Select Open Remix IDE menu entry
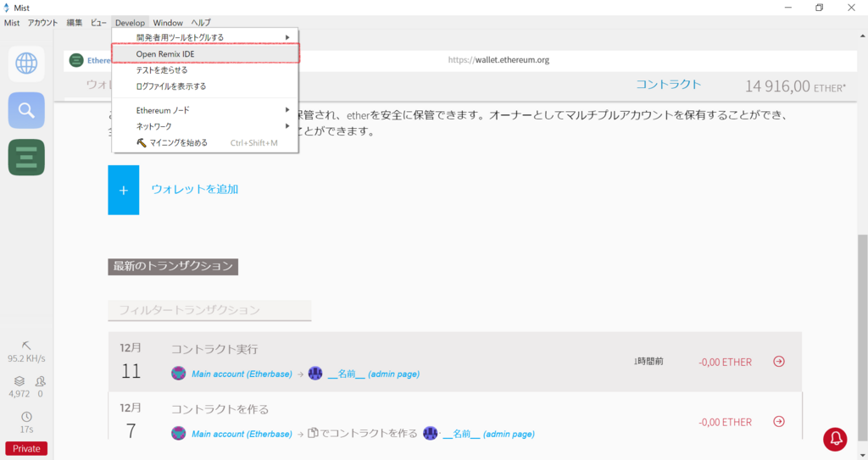Screen dimensions: 868x460 pyautogui.click(x=205, y=53)
